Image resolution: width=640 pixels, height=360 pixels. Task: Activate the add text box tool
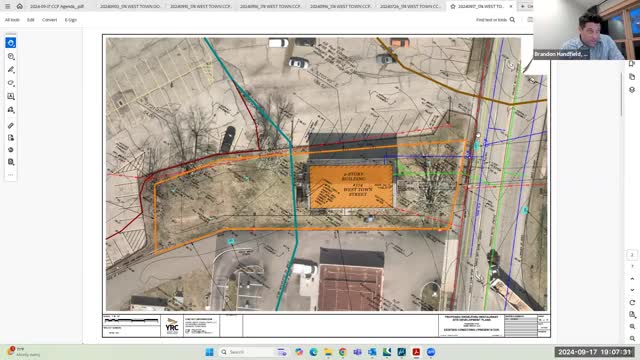tap(11, 96)
